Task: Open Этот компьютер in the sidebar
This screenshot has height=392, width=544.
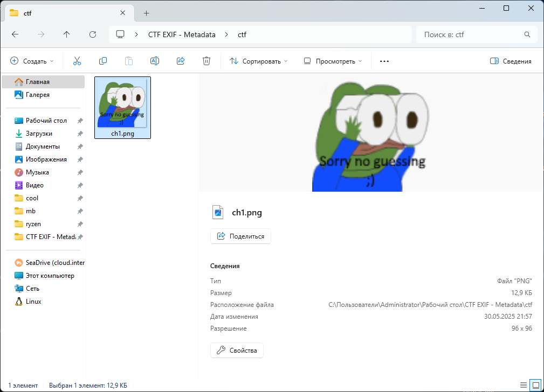Action: click(x=43, y=276)
